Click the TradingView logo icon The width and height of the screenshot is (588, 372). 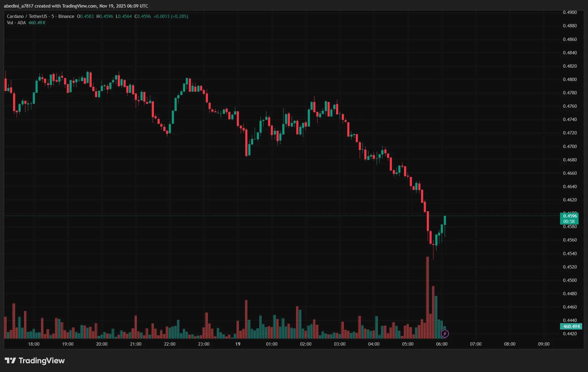[10, 360]
